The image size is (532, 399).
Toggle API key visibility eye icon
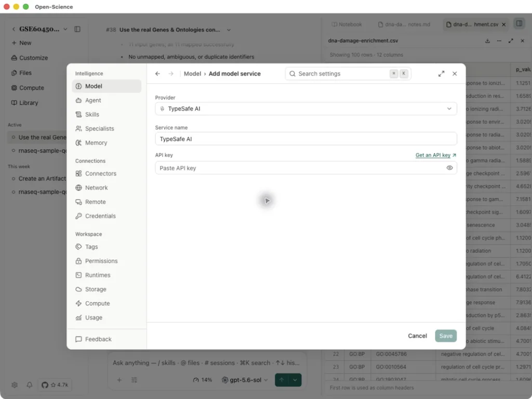click(449, 168)
